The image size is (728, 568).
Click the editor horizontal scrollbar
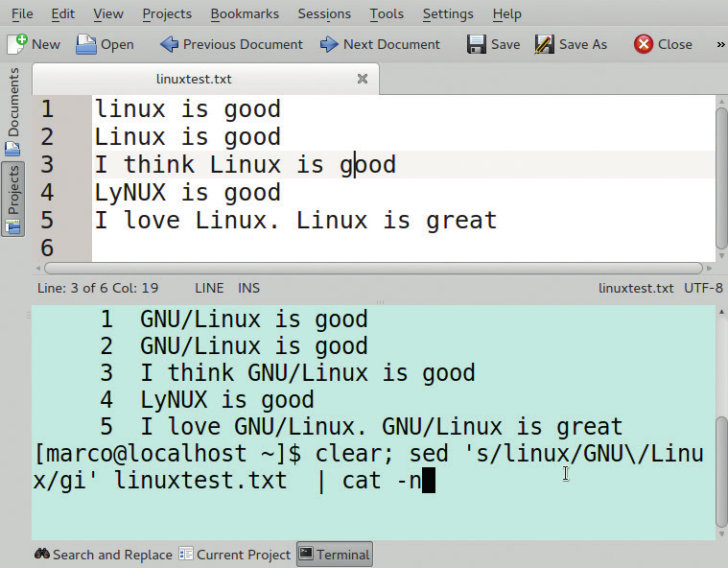373,268
